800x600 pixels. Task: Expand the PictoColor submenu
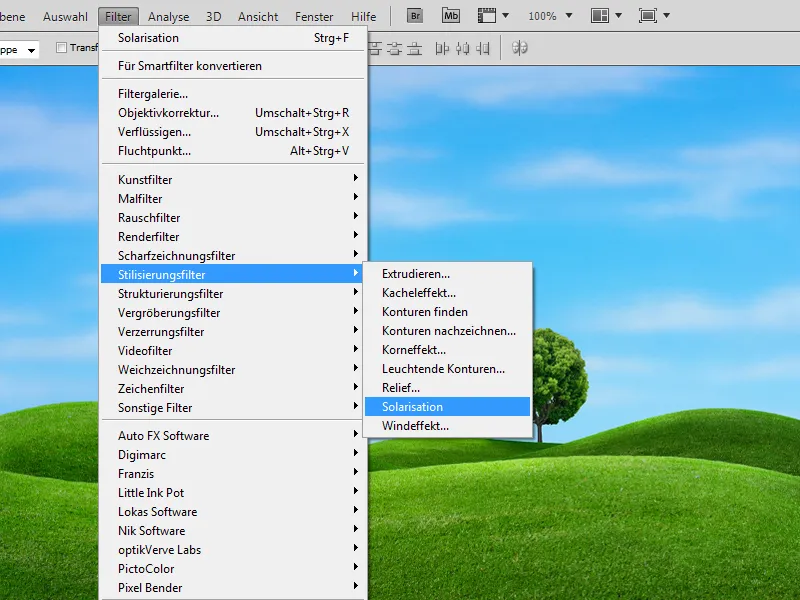pyautogui.click(x=233, y=569)
